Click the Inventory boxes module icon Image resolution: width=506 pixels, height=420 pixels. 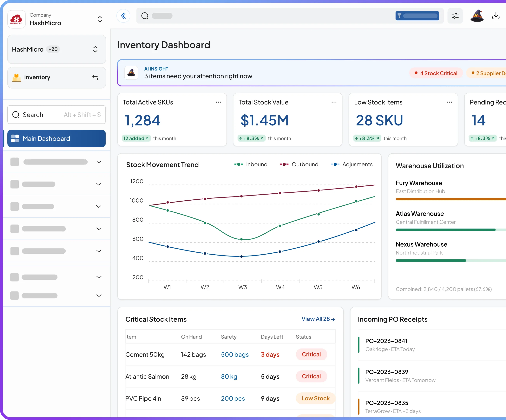pyautogui.click(x=16, y=77)
